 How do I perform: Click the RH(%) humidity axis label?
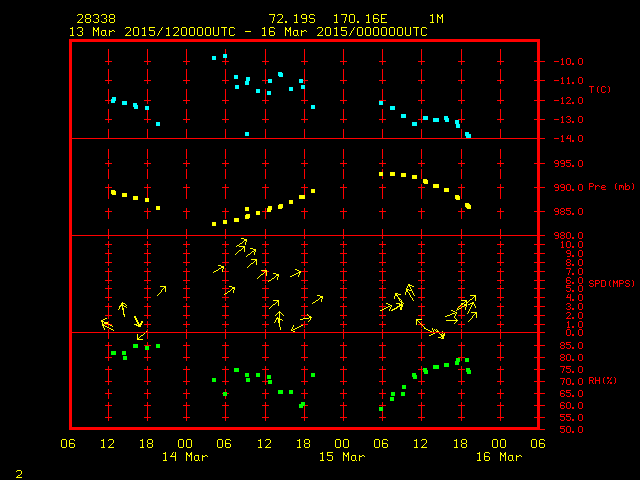[603, 381]
